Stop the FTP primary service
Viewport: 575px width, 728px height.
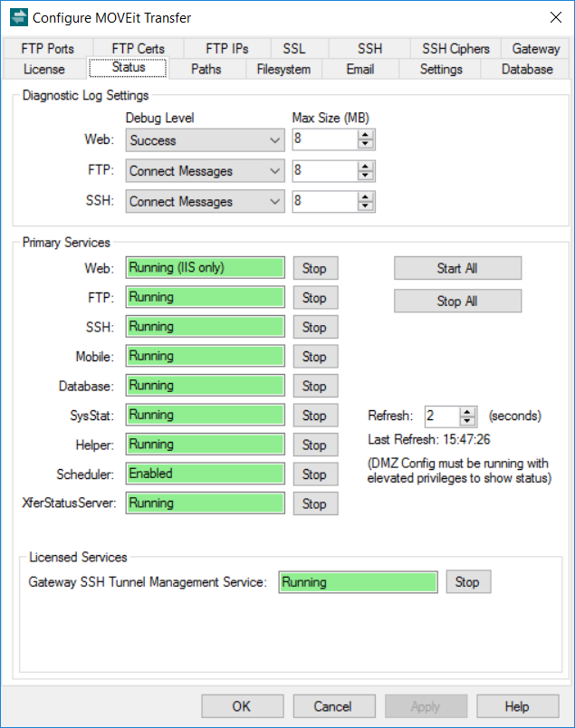point(315,298)
